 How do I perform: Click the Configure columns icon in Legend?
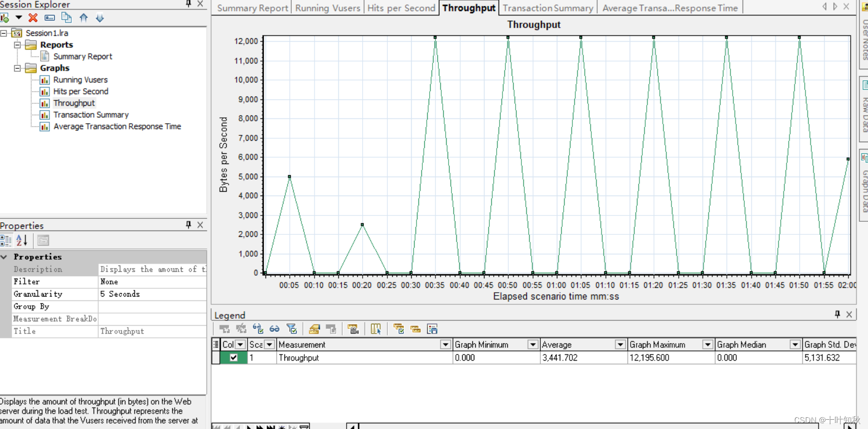pyautogui.click(x=376, y=329)
